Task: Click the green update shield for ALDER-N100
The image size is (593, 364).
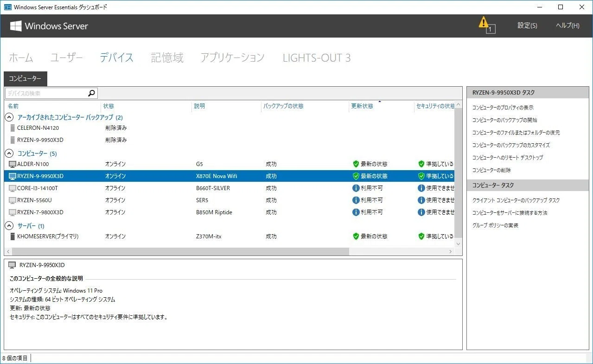Action: click(x=356, y=164)
